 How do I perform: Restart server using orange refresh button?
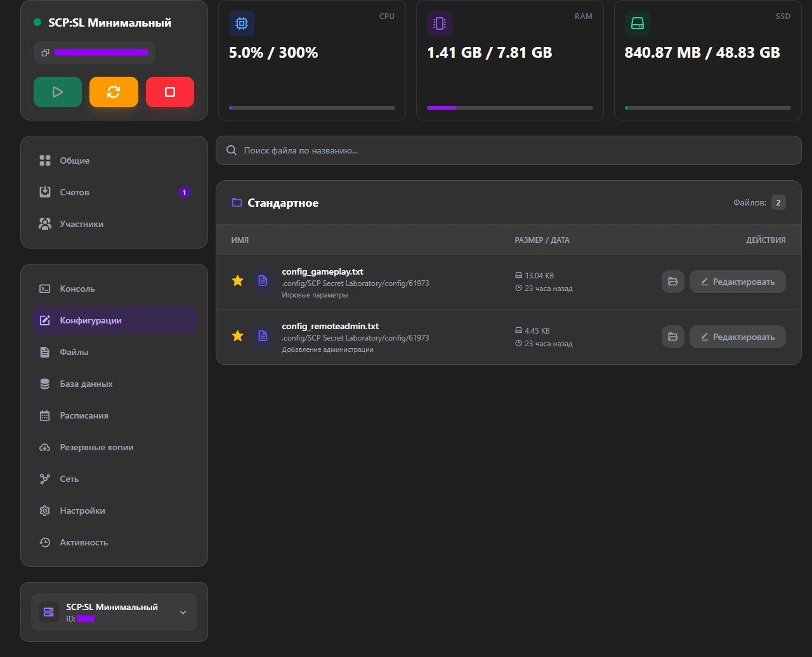pos(114,92)
